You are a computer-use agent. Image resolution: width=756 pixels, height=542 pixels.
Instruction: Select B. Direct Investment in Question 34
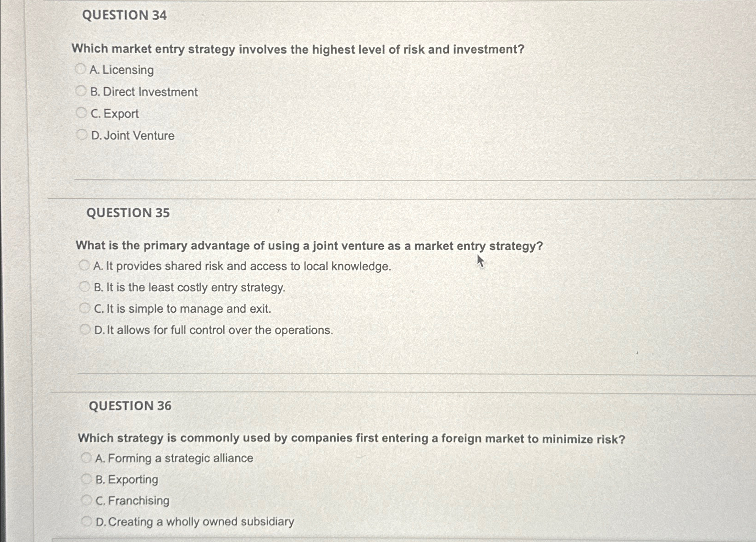pos(82,90)
